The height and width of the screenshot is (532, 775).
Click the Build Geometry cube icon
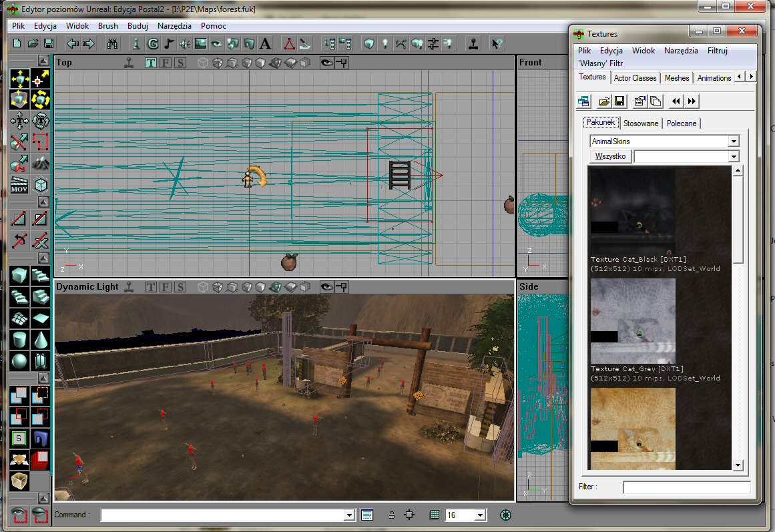(x=368, y=43)
